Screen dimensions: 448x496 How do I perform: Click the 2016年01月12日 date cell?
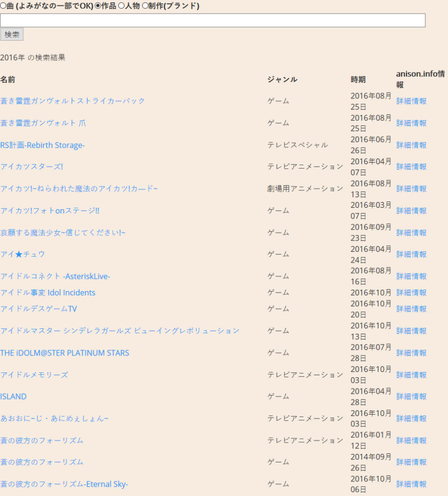(x=371, y=440)
